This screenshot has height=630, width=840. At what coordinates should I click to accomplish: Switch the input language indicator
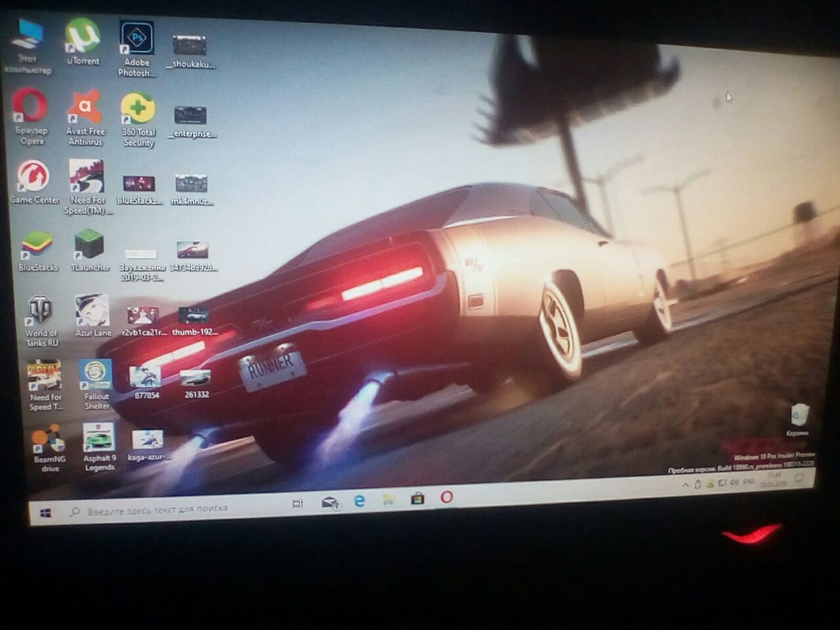[x=748, y=482]
